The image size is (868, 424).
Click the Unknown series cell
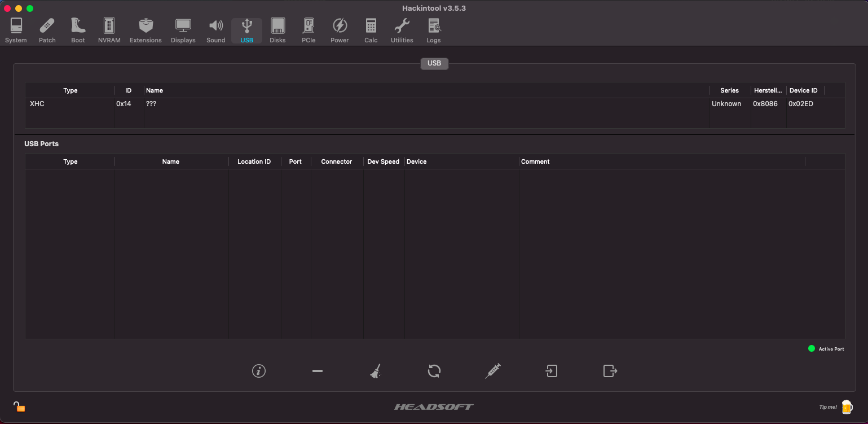click(x=726, y=104)
